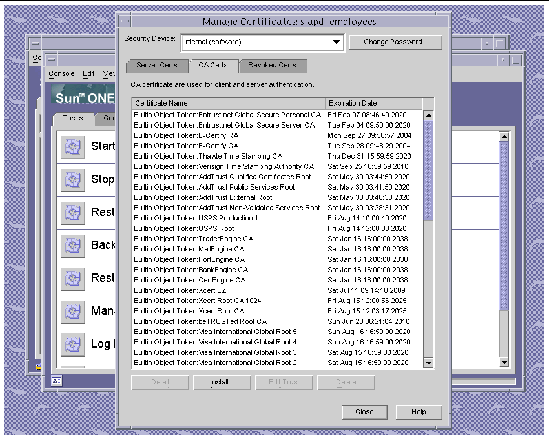Click the Restart server icon in the console window

(73, 213)
